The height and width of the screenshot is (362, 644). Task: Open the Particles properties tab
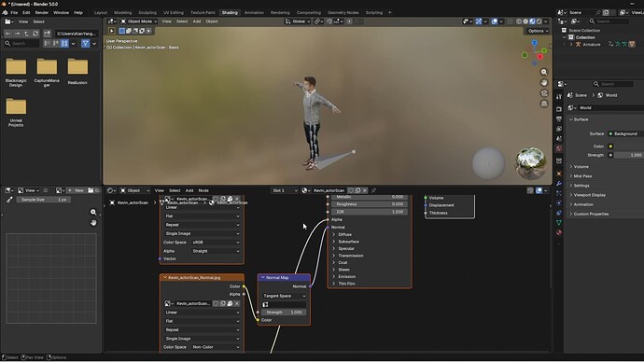[x=558, y=193]
